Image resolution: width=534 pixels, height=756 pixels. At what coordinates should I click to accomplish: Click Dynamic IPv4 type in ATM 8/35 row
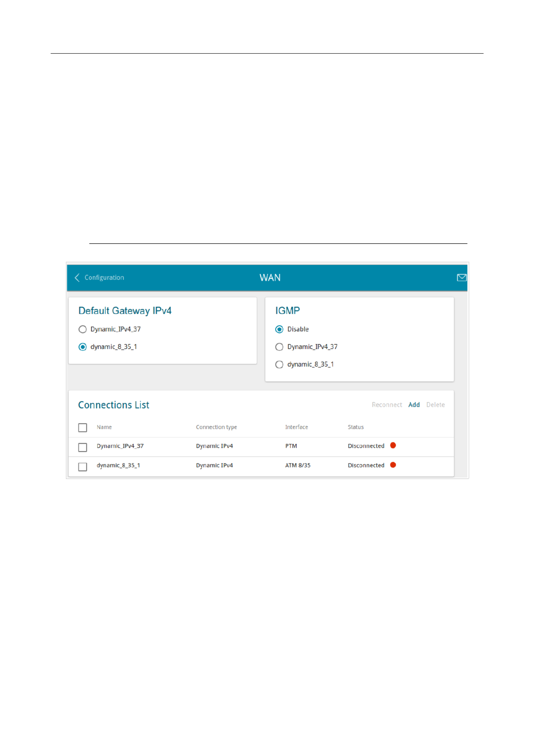point(214,465)
